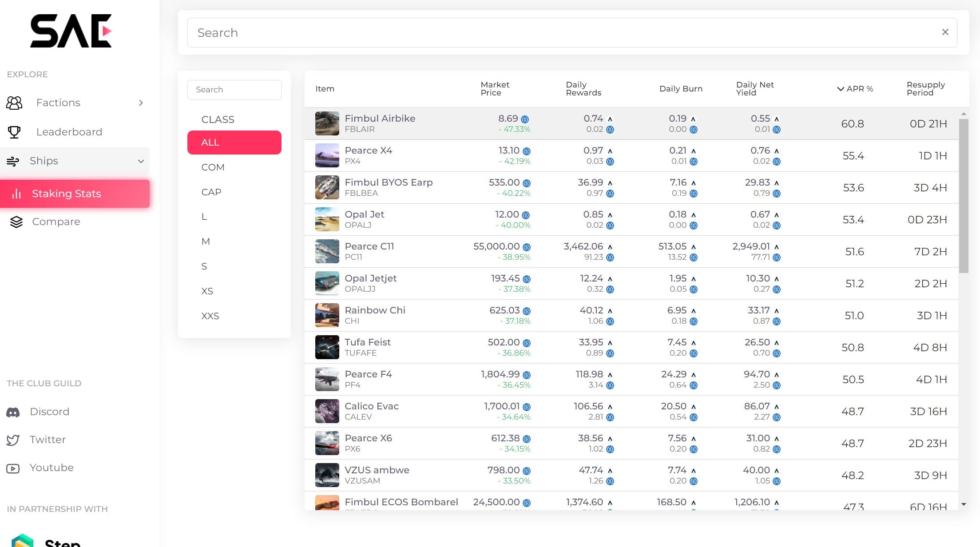Select the ALL class filter

pyautogui.click(x=234, y=143)
